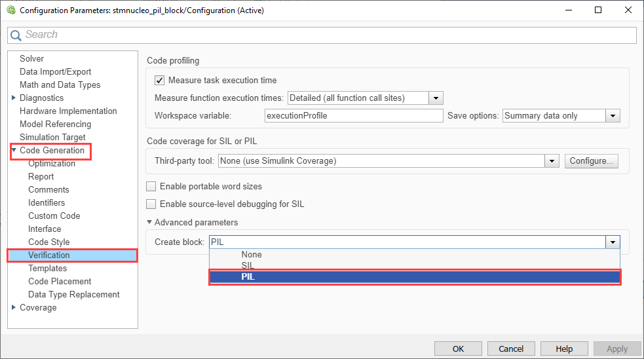Click the search magnifier icon
The width and height of the screenshot is (644, 359).
pos(16,35)
